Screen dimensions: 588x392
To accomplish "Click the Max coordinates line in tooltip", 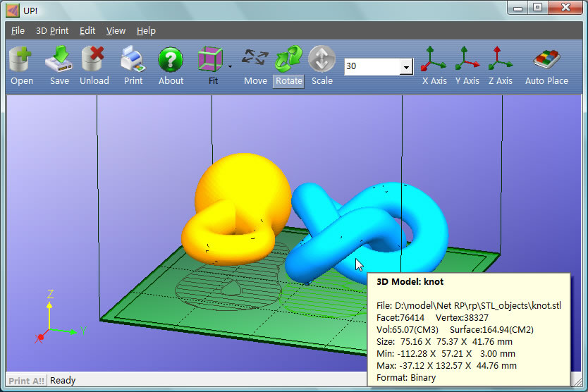I will coord(446,366).
